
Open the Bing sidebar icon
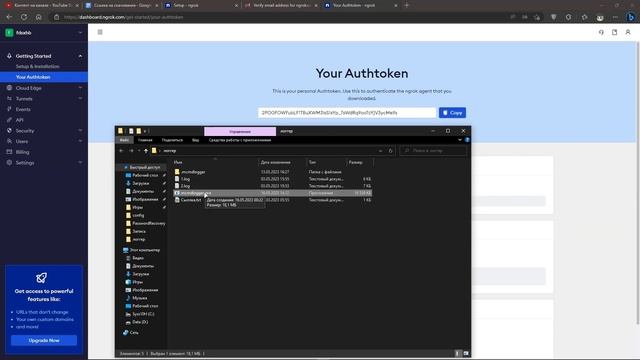click(631, 17)
